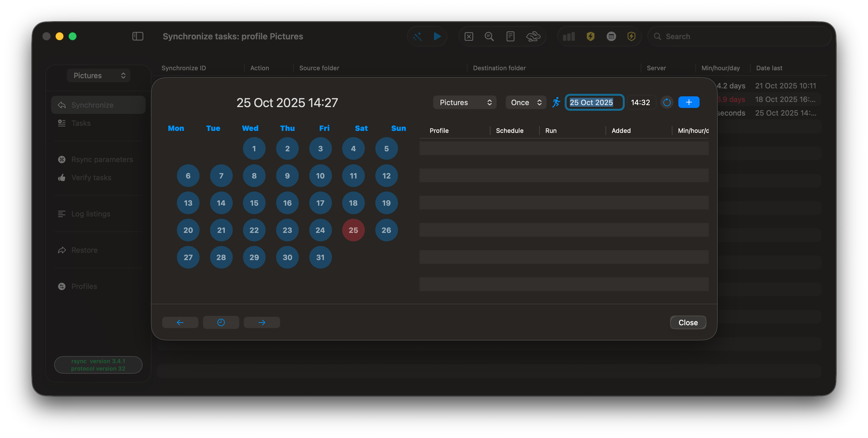Viewport: 868px width, 438px height.
Task: Toggle the sidebar visibility
Action: coord(137,36)
